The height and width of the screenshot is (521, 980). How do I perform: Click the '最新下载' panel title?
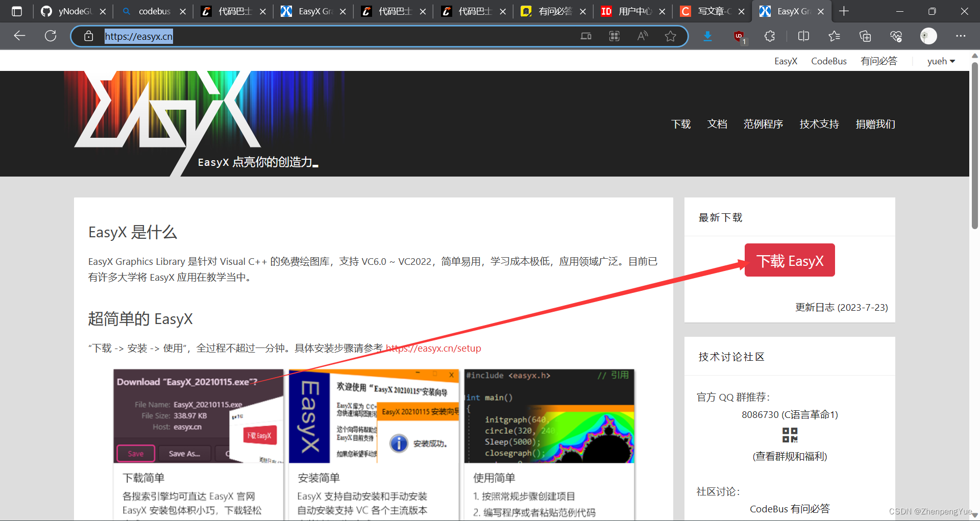[720, 217]
